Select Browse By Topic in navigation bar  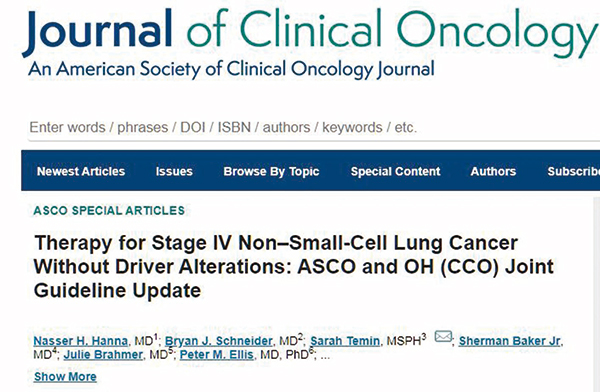pyautogui.click(x=271, y=171)
